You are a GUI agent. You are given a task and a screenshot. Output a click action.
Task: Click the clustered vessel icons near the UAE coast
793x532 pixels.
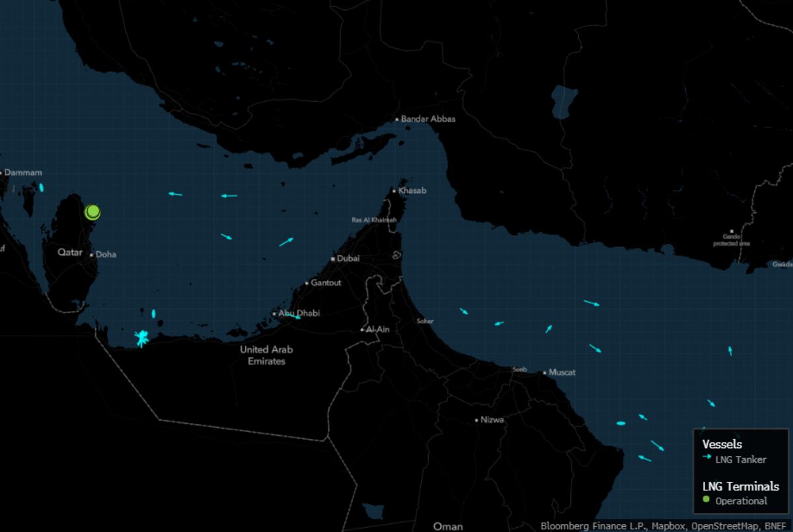(141, 337)
